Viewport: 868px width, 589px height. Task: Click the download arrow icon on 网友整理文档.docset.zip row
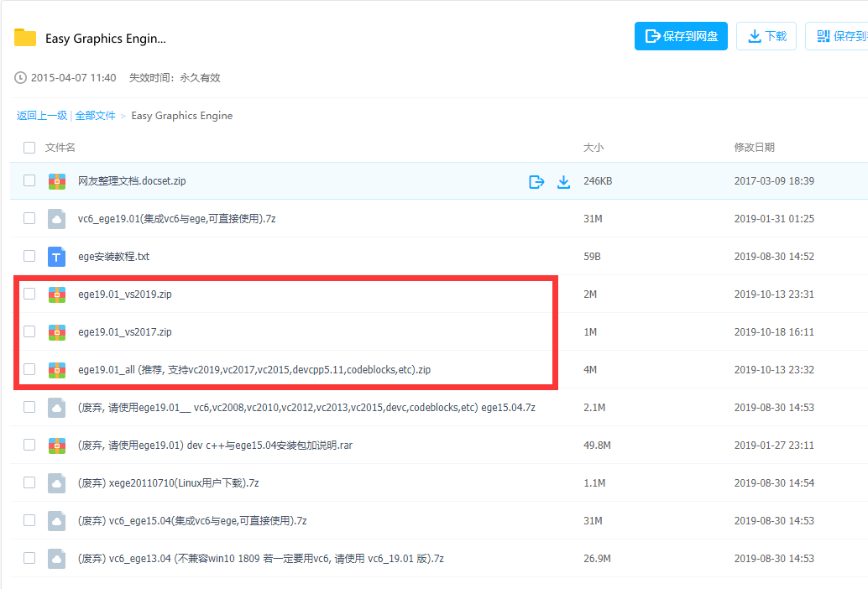[563, 181]
